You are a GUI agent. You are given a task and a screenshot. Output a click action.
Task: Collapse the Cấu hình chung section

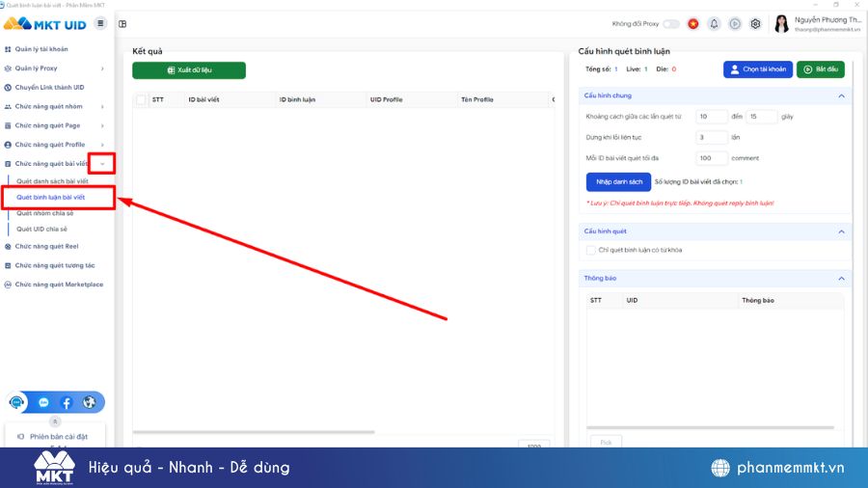coord(841,95)
